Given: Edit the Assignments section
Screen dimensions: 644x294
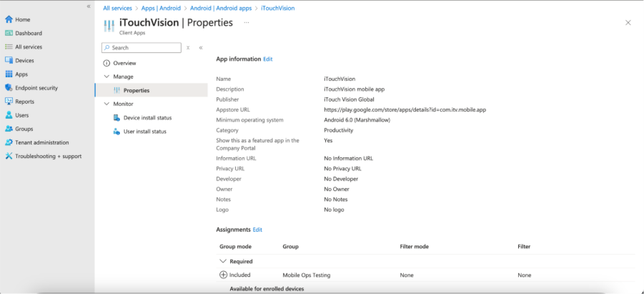Looking at the screenshot, I should tap(257, 230).
